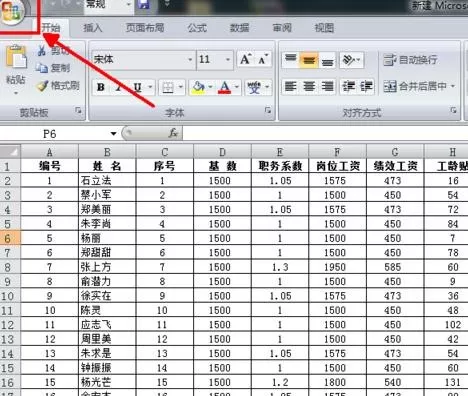
Task: Select column D header
Action: (x=222, y=152)
